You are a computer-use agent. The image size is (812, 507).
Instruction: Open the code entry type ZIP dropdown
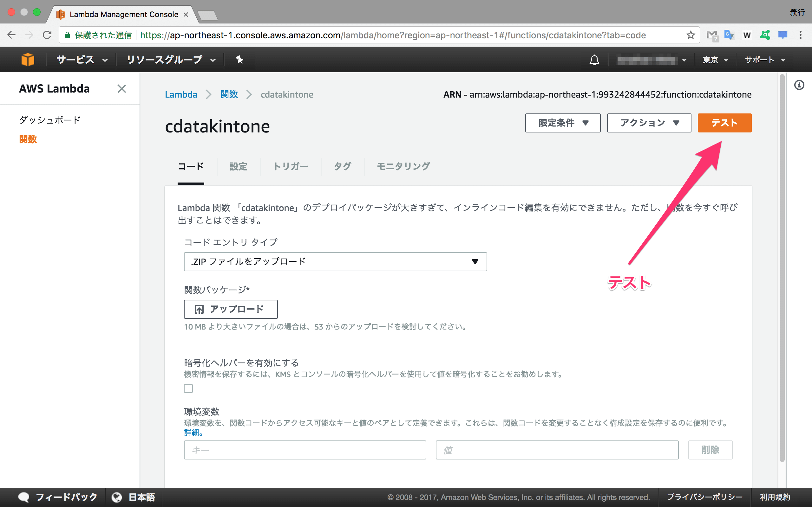pyautogui.click(x=335, y=261)
